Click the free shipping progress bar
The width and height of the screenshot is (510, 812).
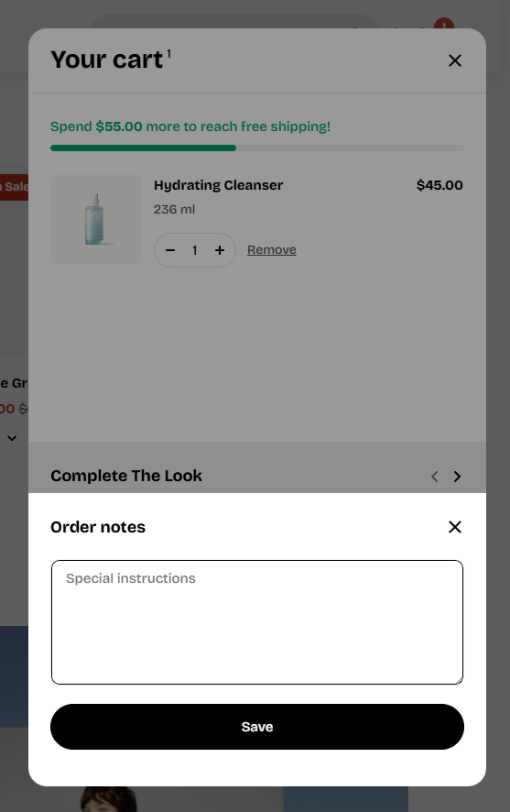(257, 148)
